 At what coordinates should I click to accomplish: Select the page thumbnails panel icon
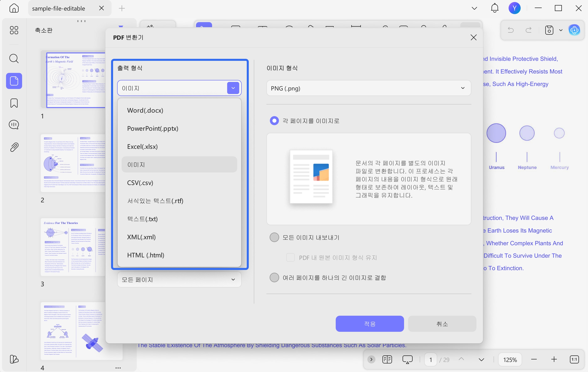coord(14,81)
